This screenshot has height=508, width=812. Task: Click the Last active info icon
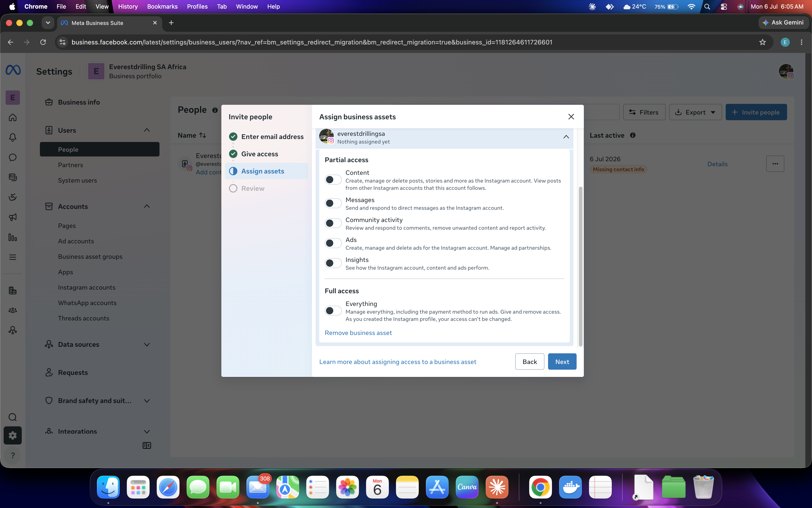(633, 135)
